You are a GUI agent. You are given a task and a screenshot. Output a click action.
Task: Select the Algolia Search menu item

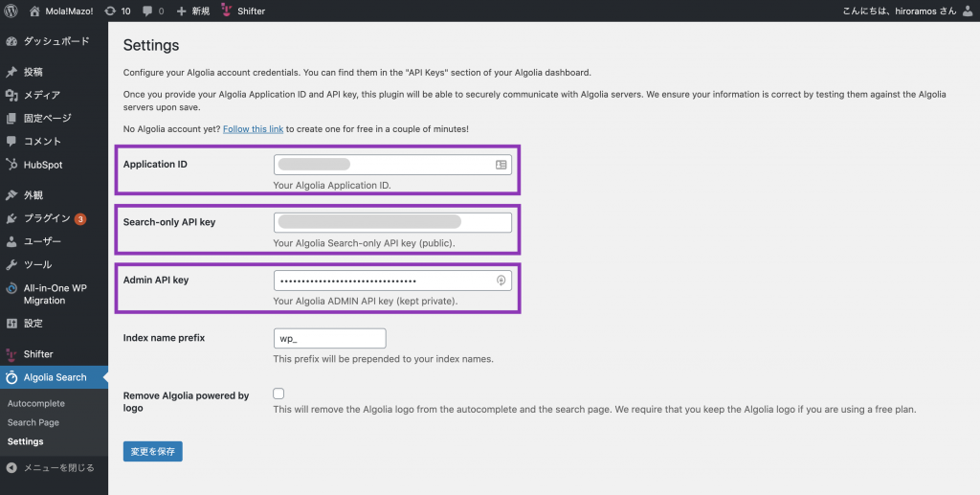54,377
